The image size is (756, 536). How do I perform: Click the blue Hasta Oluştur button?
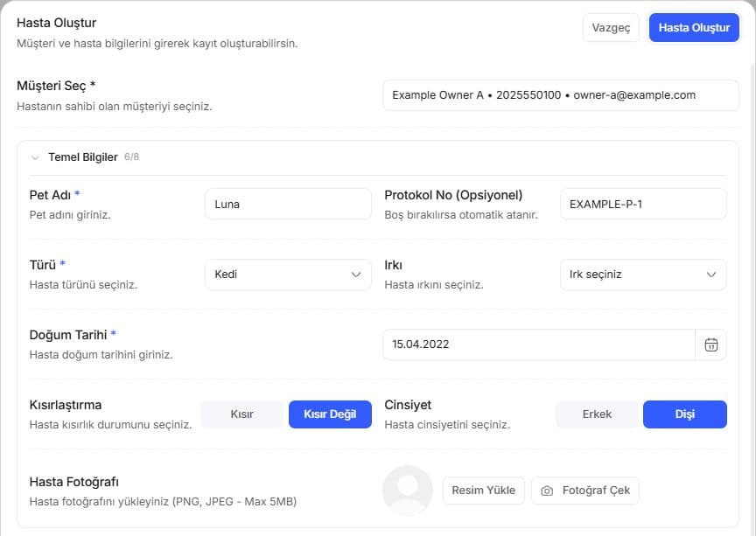pos(694,27)
